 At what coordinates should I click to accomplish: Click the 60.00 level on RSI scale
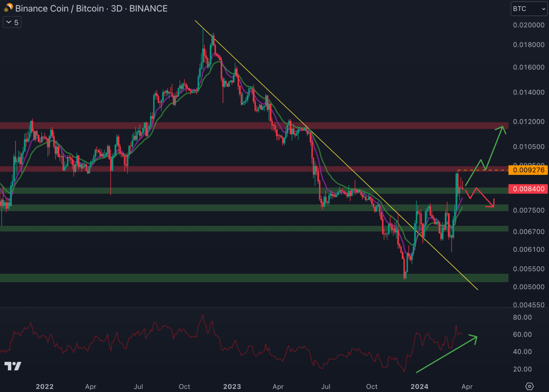pos(522,334)
